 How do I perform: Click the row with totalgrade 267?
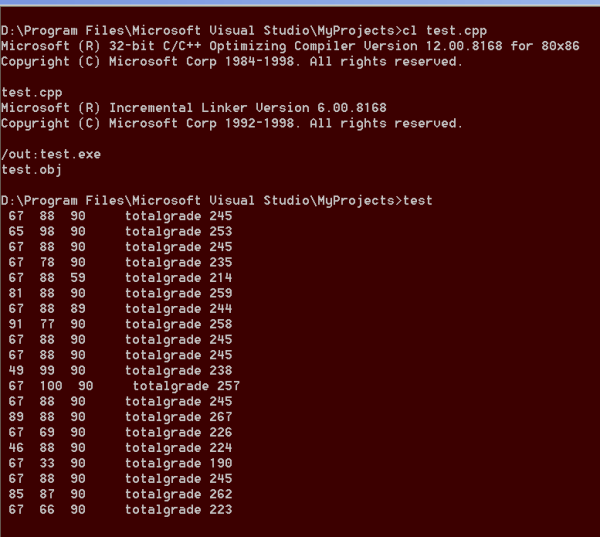(x=120, y=417)
